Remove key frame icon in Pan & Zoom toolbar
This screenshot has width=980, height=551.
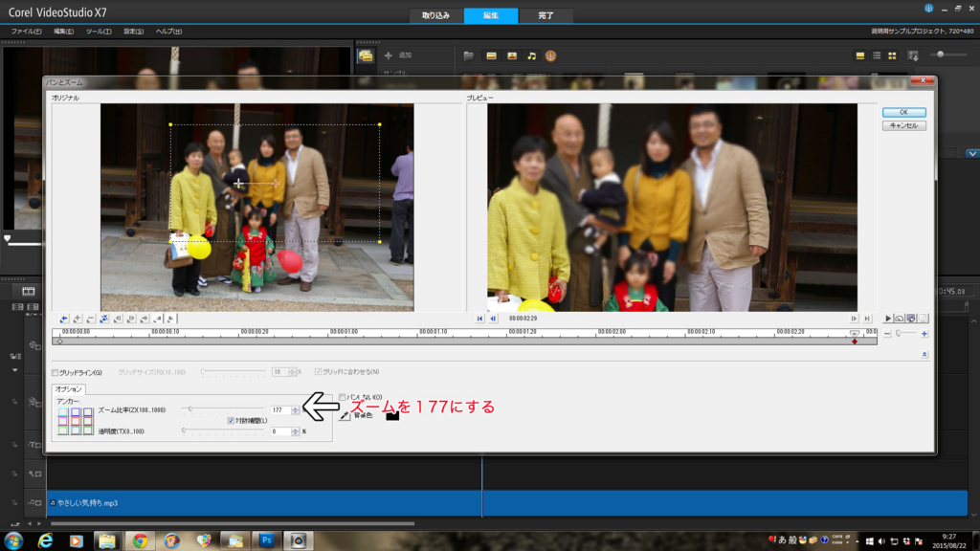point(91,319)
